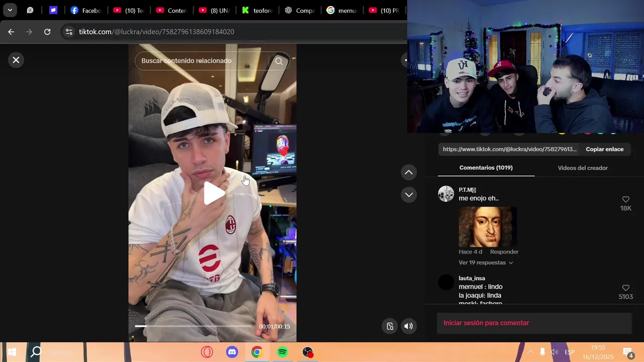Open the tab search dropdown arrow
Viewport: 644px width, 362px height.
tap(10, 10)
